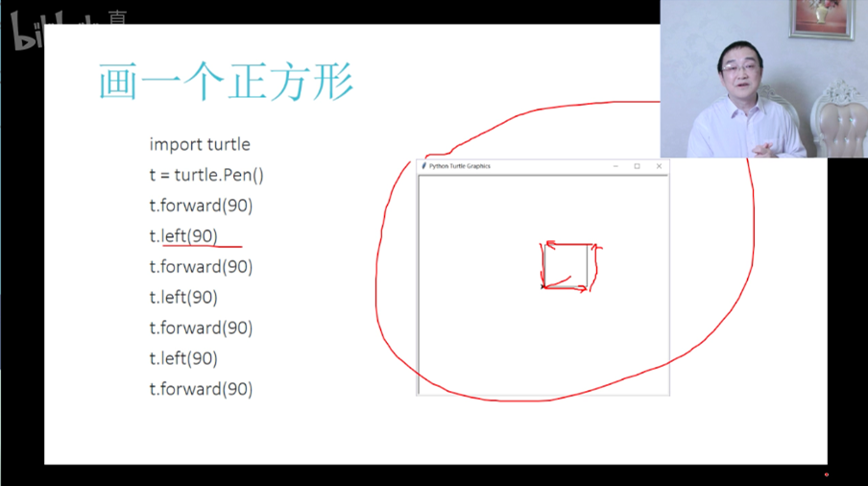Click the turtle cursor at square's bottom-left corner

pyautogui.click(x=543, y=285)
